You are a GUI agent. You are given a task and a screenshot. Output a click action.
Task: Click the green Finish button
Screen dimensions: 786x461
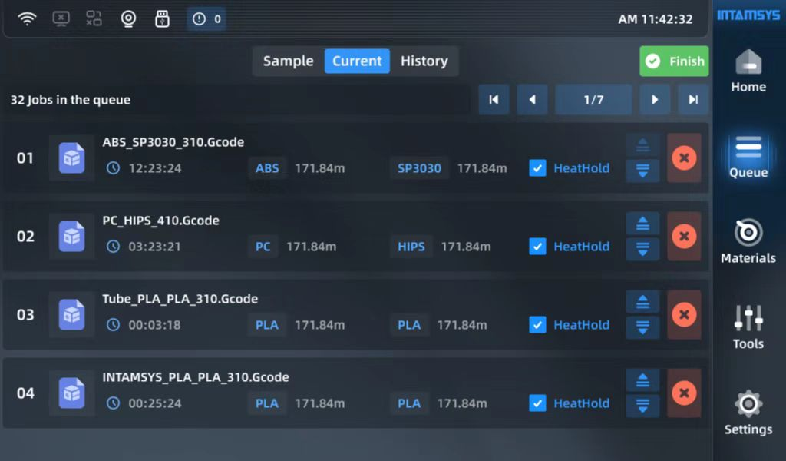click(x=674, y=61)
